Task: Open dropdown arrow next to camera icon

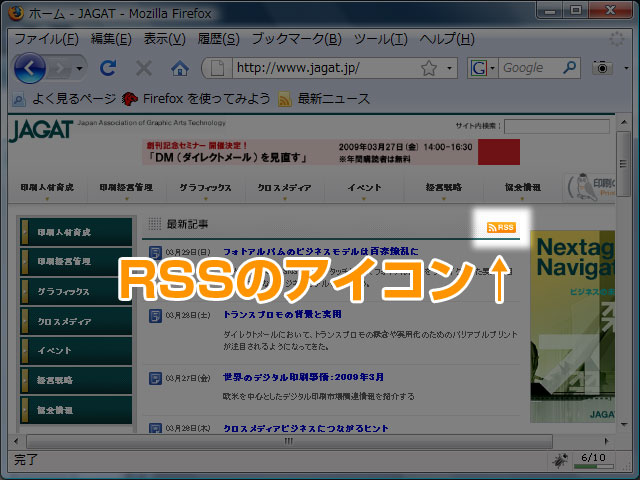Action: pyautogui.click(x=627, y=68)
